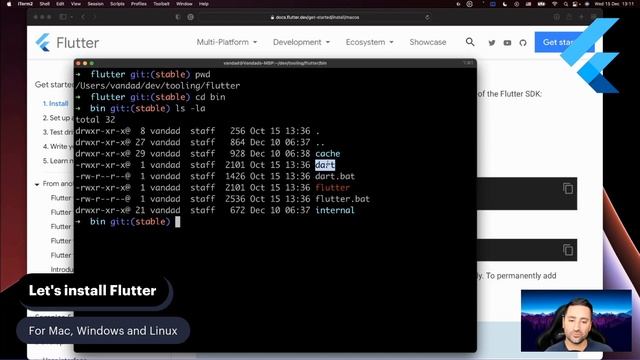Open the iTerm2 application menu
Viewport: 640px width, 360px height.
[25, 4]
